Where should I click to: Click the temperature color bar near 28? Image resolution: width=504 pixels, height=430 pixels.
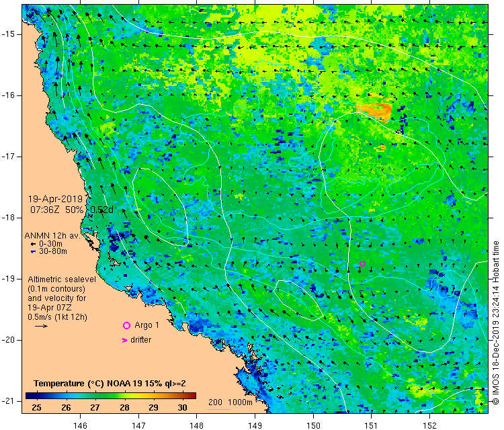pos(124,396)
